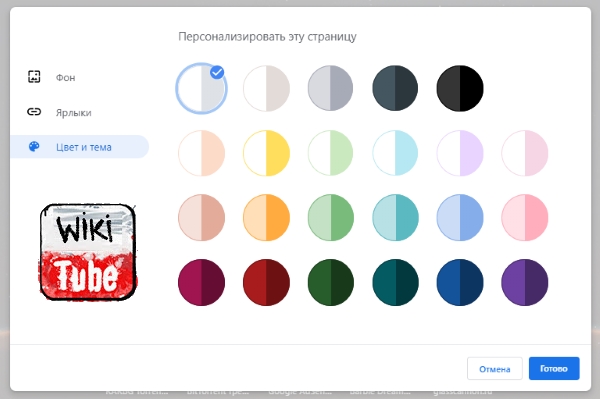Viewport: 600px width, 399px height.
Task: Pick the purple theme swatch
Action: pyautogui.click(x=525, y=282)
